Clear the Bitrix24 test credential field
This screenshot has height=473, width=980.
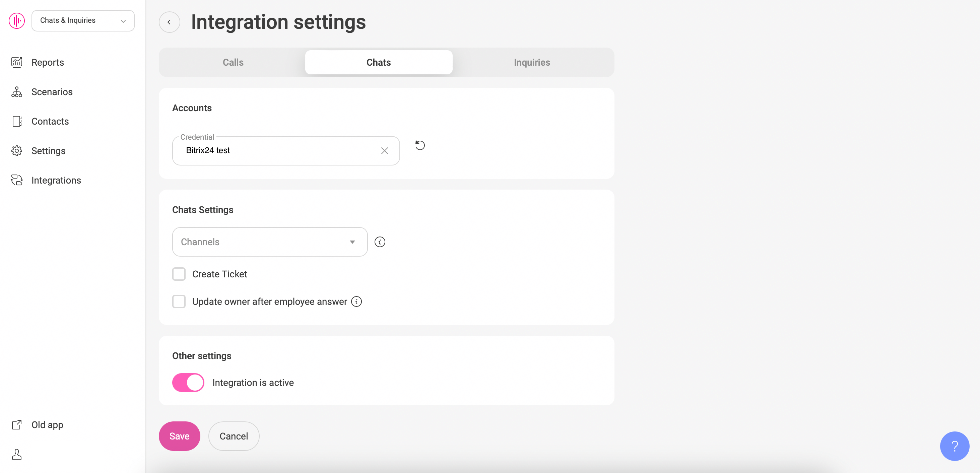coord(384,150)
